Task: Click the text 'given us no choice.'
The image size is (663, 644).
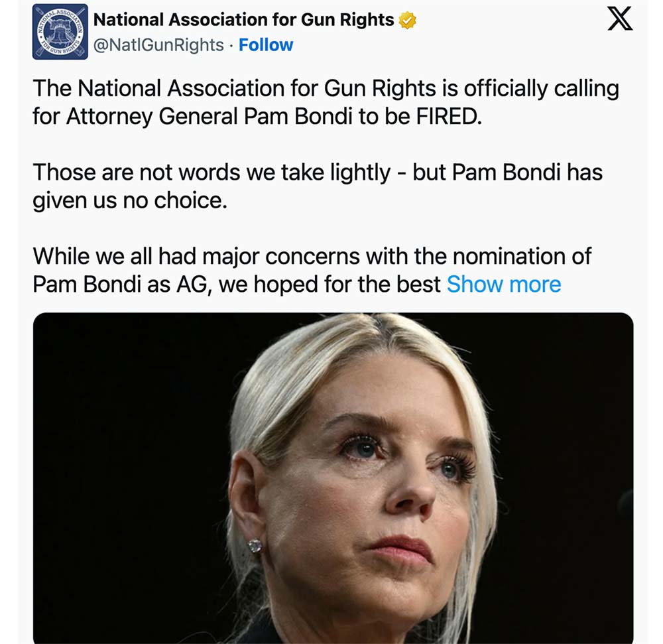Action: click(130, 201)
